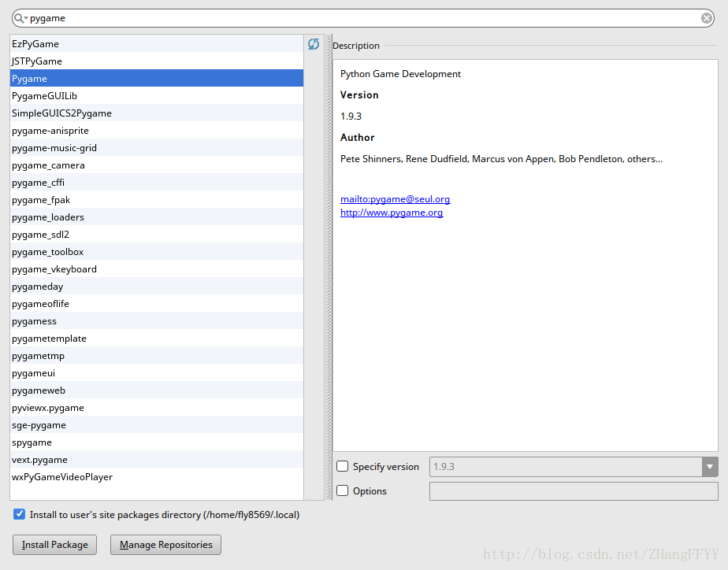Screen dimensions: 728x570
Task: Select pygame_sdl2 package
Action: click(x=157, y=234)
